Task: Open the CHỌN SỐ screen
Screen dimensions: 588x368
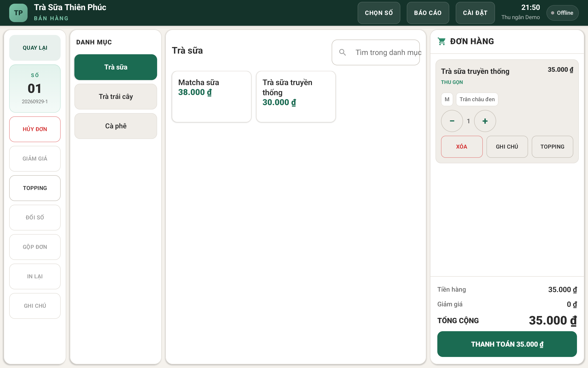Action: click(x=379, y=13)
